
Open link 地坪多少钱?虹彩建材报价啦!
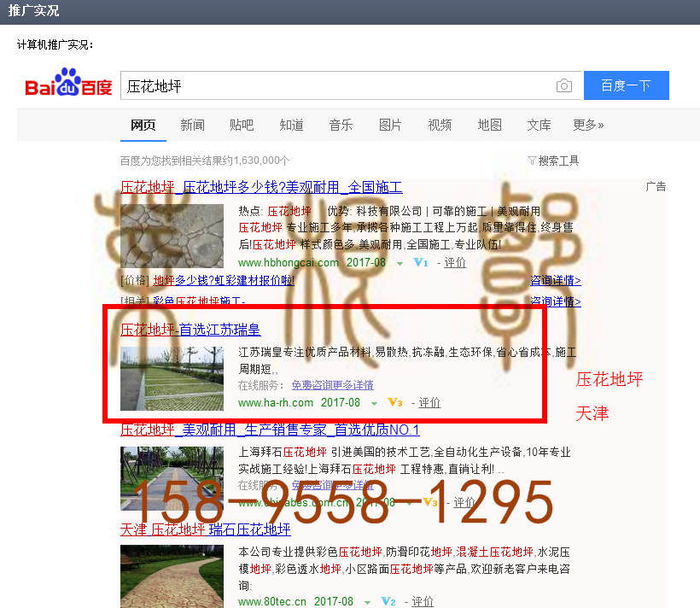pyautogui.click(x=224, y=281)
